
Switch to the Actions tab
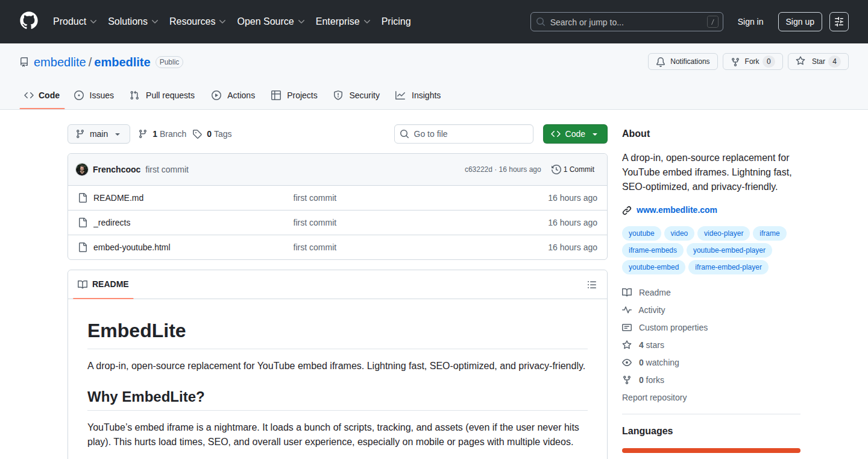233,95
